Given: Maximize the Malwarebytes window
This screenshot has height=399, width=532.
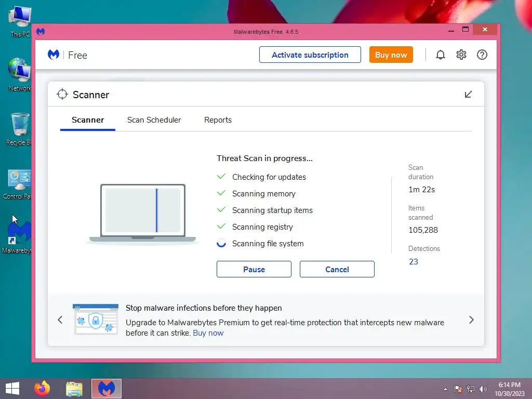Looking at the screenshot, I should pyautogui.click(x=465, y=30).
